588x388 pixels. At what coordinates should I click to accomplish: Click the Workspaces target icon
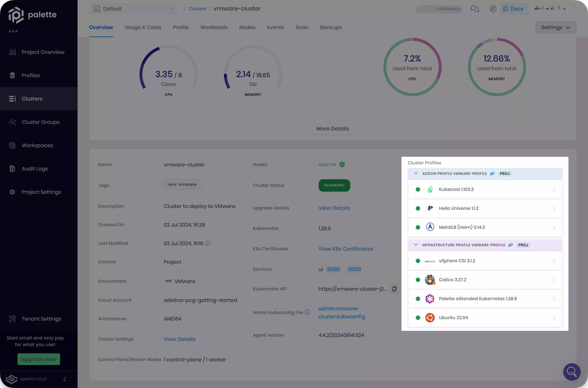pyautogui.click(x=12, y=145)
